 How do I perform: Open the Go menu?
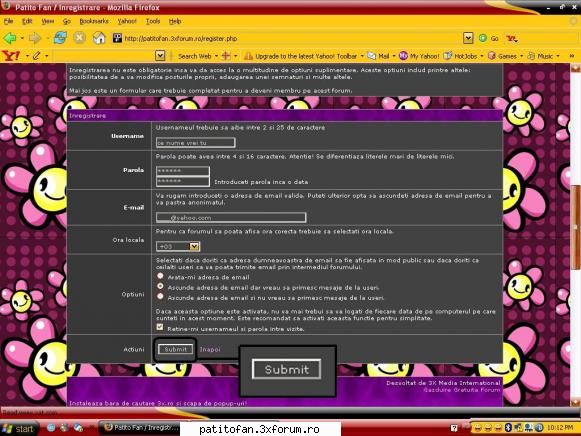pos(67,21)
